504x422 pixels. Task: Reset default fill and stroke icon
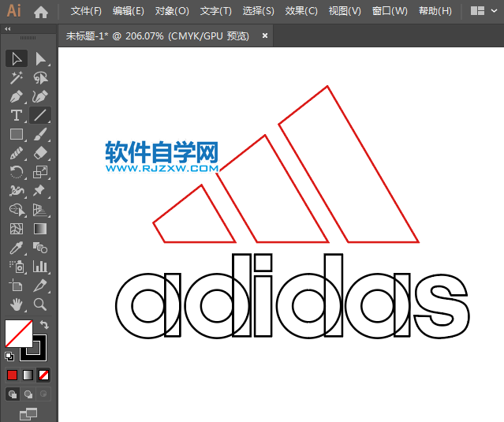coord(9,356)
